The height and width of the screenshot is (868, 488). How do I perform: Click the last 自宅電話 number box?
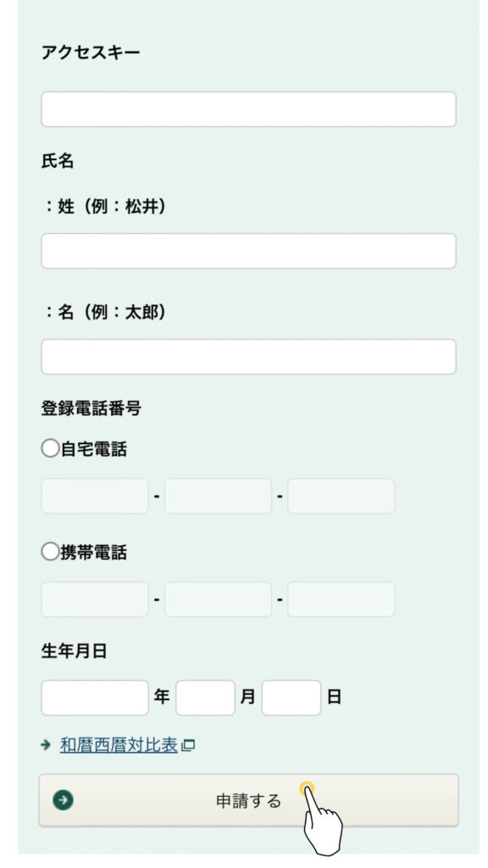[x=341, y=496]
